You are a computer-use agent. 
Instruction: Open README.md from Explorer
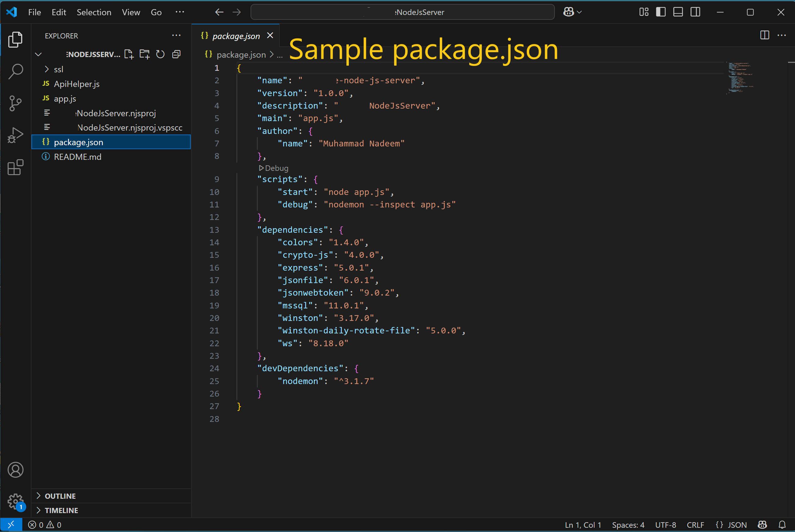78,157
